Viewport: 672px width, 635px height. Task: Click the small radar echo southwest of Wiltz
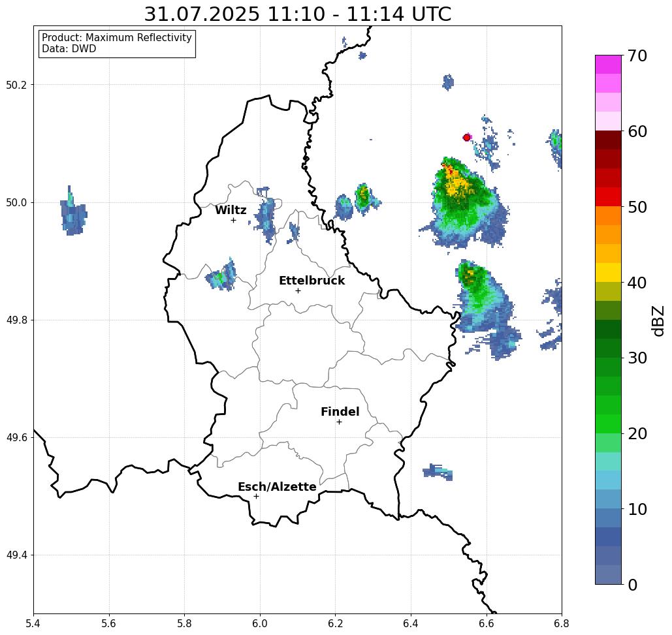[x=221, y=275]
